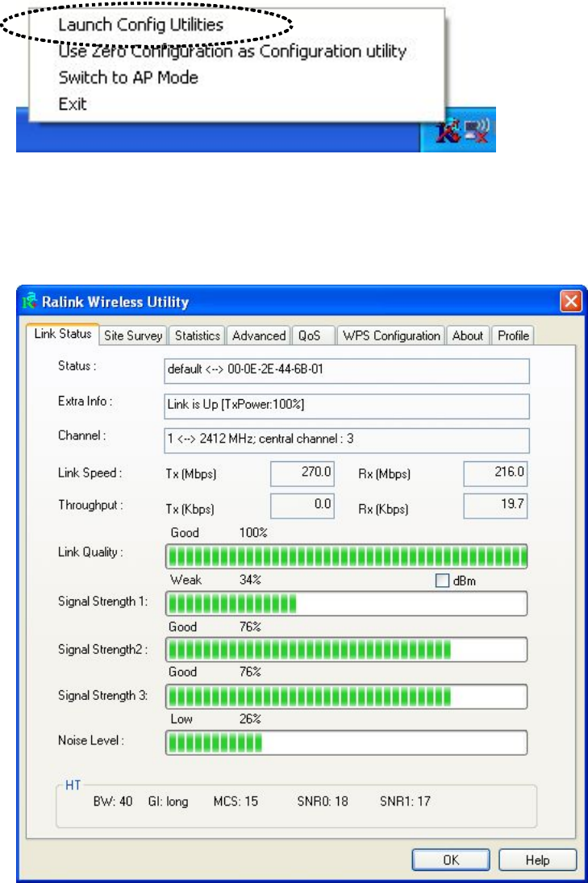This screenshot has height=883, width=588.
Task: Switch to the Link Status tab
Action: [63, 333]
